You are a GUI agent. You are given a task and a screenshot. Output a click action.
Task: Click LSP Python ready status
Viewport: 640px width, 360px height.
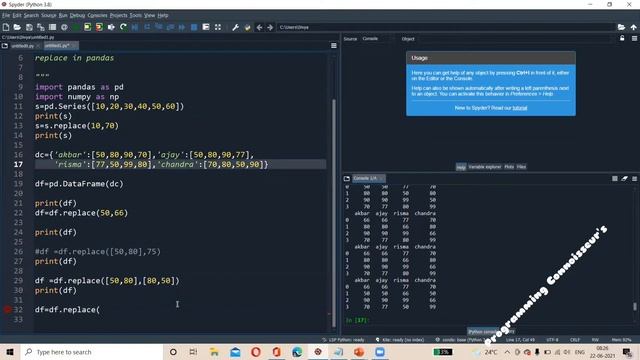[343, 340]
